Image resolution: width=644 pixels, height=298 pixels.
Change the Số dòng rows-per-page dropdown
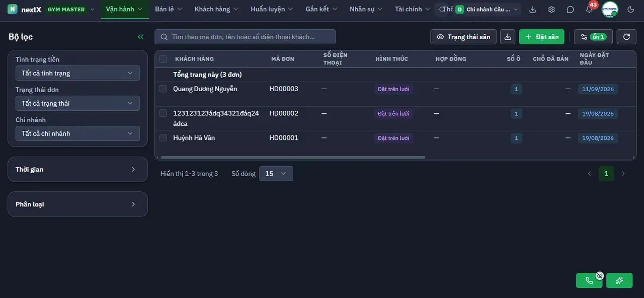[276, 174]
